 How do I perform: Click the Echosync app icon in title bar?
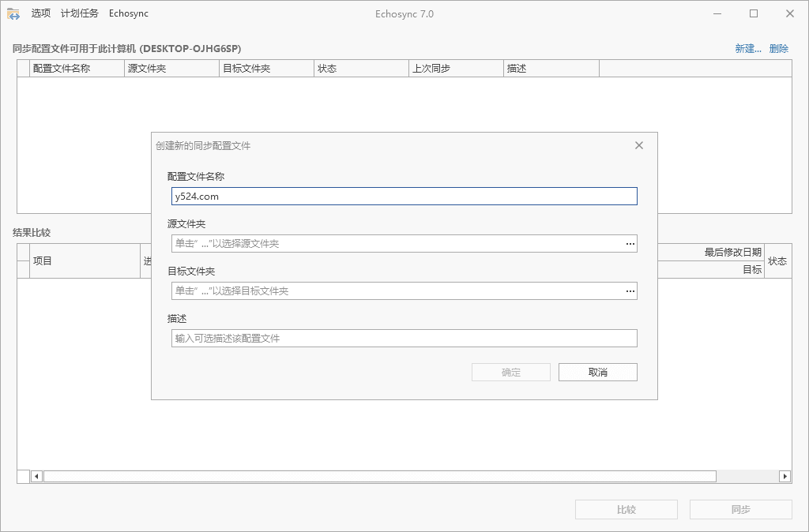[13, 14]
